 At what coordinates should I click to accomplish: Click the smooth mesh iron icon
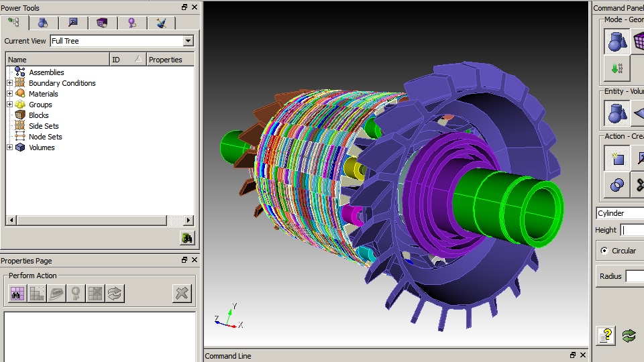click(56, 293)
